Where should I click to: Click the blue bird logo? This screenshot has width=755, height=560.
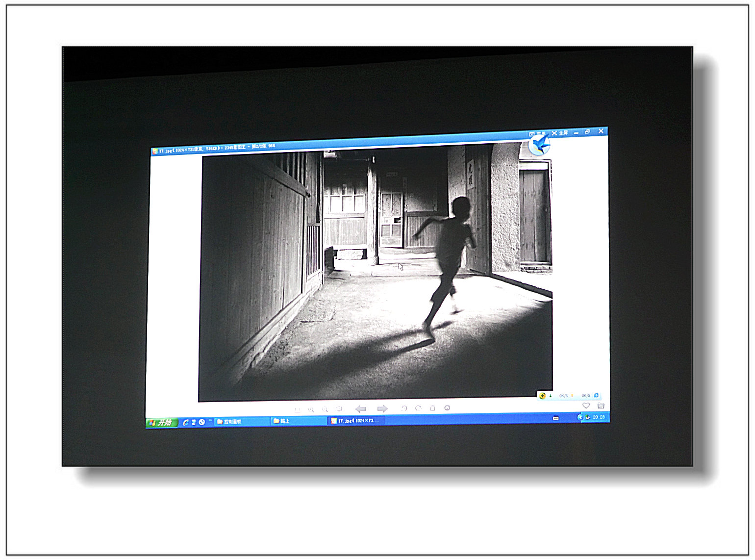pos(539,146)
